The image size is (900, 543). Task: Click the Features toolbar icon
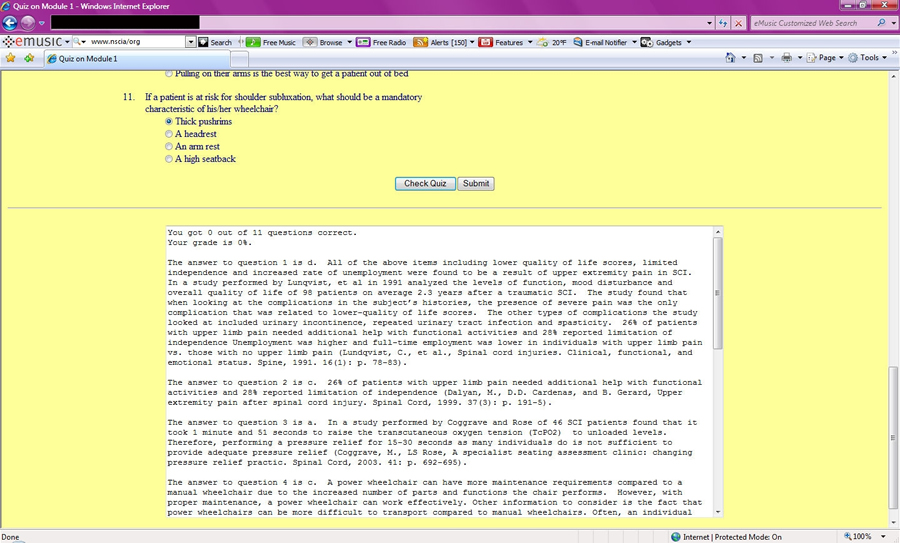486,42
